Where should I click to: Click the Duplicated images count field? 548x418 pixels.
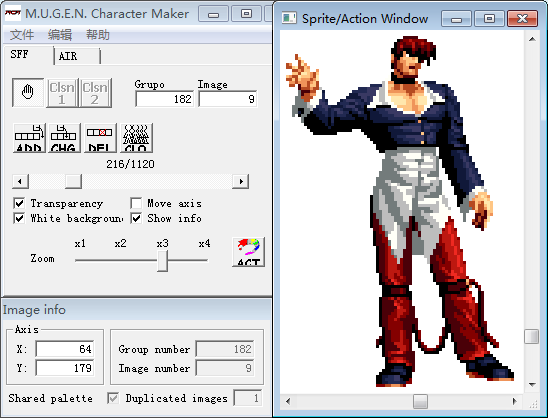(x=247, y=398)
